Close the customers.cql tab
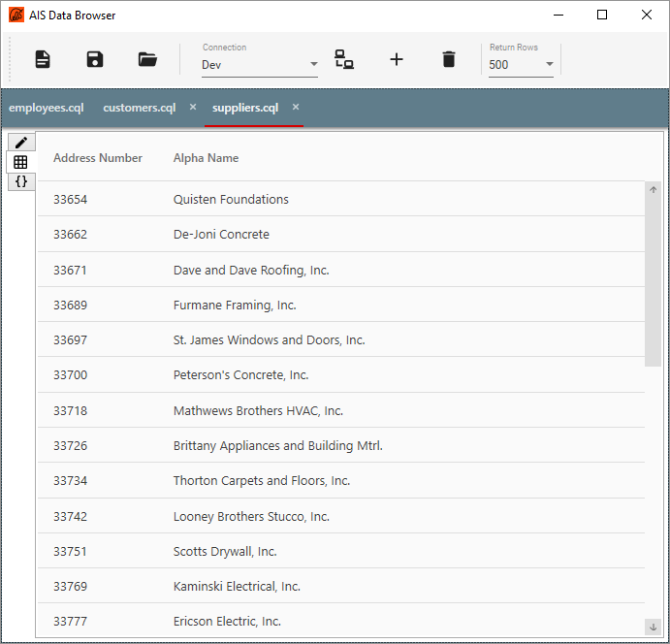The image size is (670, 644). pyautogui.click(x=193, y=107)
